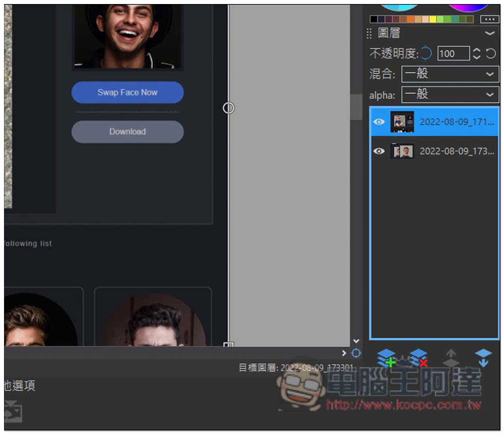
Task: Hide the 2022-08-09_171 layer with eye icon
Action: coord(379,122)
